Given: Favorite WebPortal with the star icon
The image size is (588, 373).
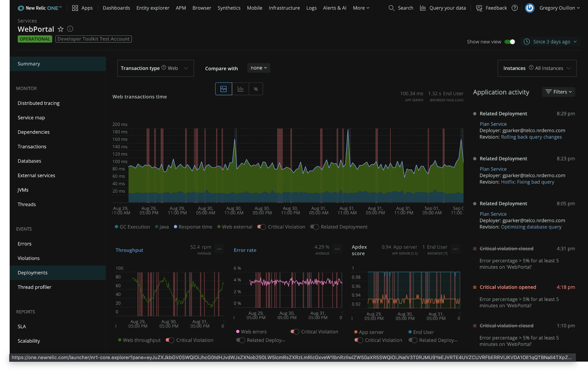Looking at the screenshot, I should (61, 29).
